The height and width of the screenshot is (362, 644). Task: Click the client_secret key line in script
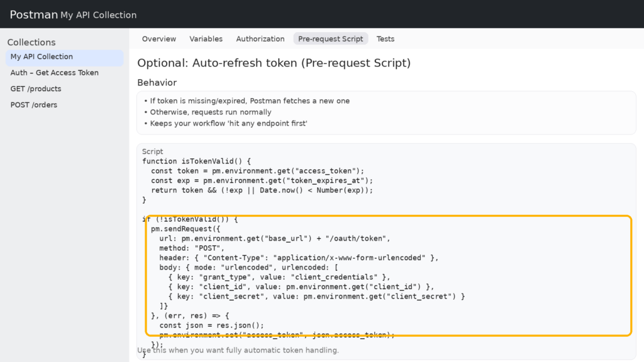[x=316, y=297]
